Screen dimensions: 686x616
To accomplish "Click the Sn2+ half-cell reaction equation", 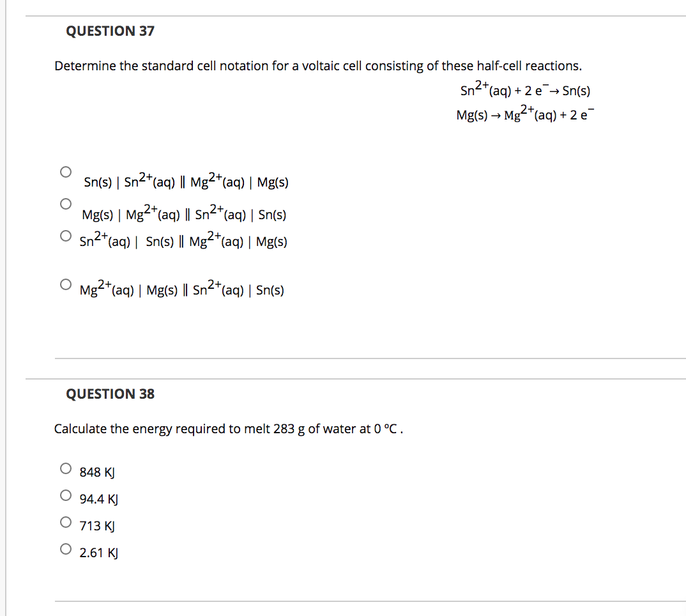I will 525,90.
